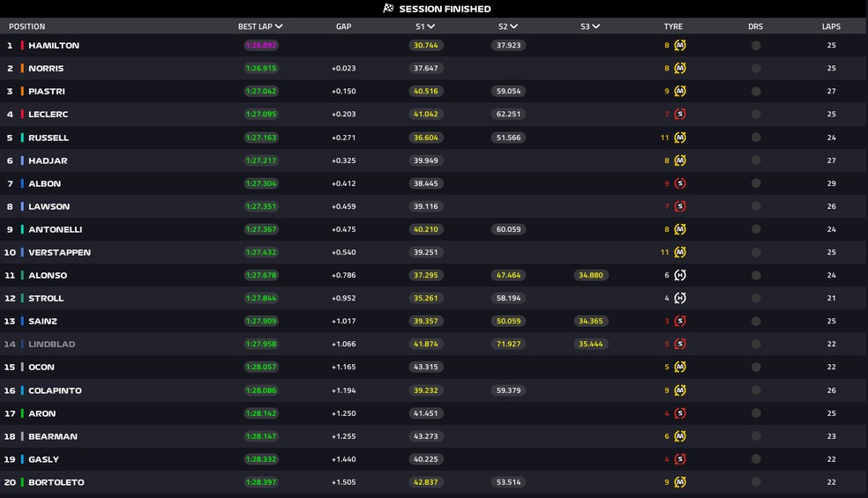Click Verstappen's medium tyre icon
This screenshot has height=498, width=868.
[680, 252]
